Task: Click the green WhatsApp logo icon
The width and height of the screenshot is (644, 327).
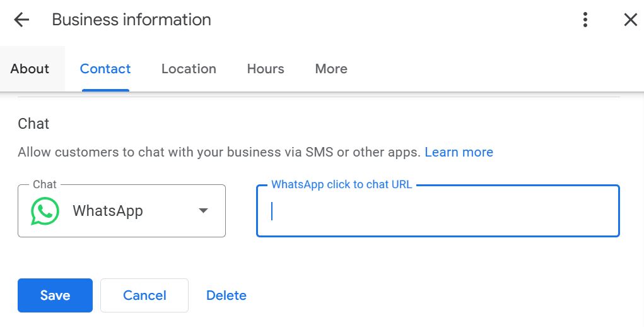Action: (x=45, y=211)
